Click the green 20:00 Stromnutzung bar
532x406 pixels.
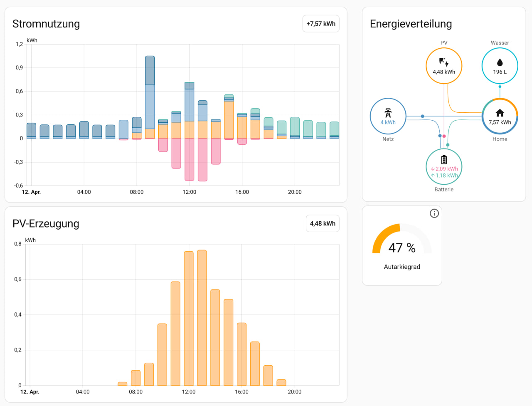pyautogui.click(x=295, y=126)
